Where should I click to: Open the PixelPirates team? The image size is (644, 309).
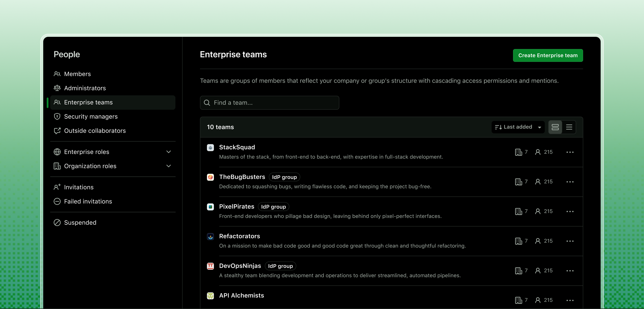click(237, 206)
